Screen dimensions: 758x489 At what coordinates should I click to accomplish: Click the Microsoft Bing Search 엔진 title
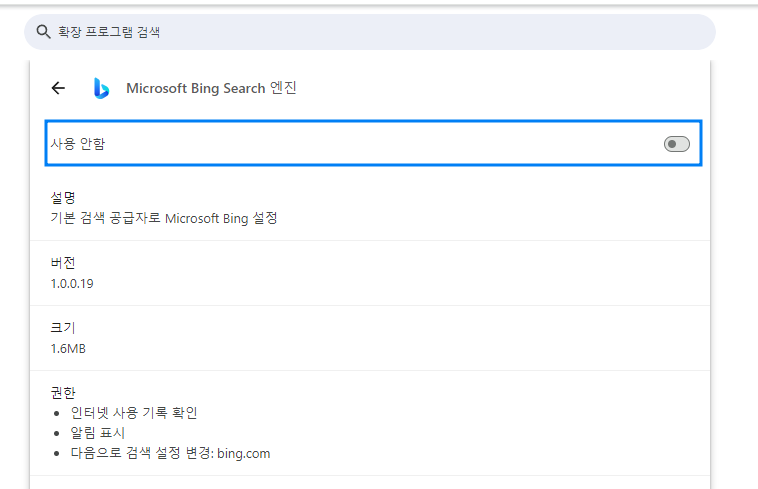(x=211, y=88)
